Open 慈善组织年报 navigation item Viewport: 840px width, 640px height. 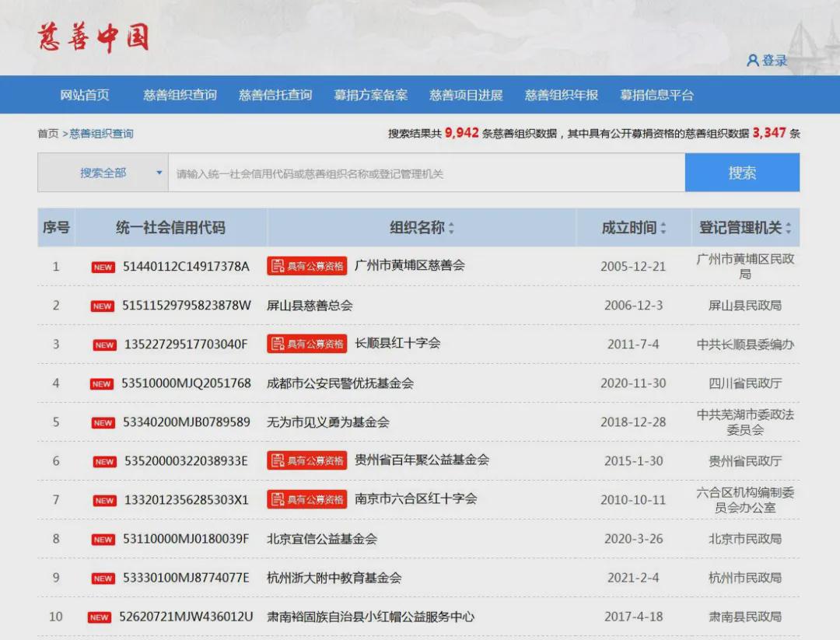562,95
